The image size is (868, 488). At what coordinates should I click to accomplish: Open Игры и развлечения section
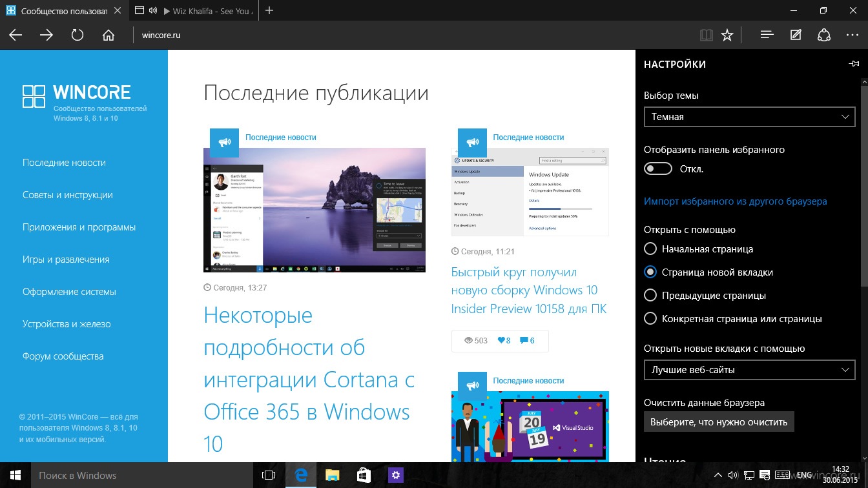66,259
